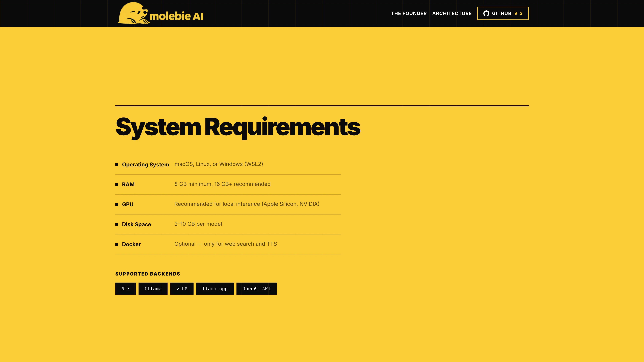Click the bullet square beside RAM
644x362 pixels.
[117, 184]
